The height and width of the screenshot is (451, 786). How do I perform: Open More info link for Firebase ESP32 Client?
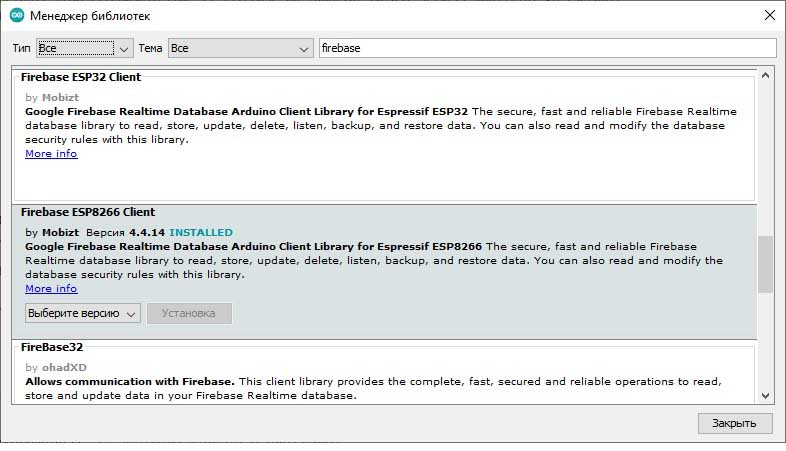click(x=51, y=154)
